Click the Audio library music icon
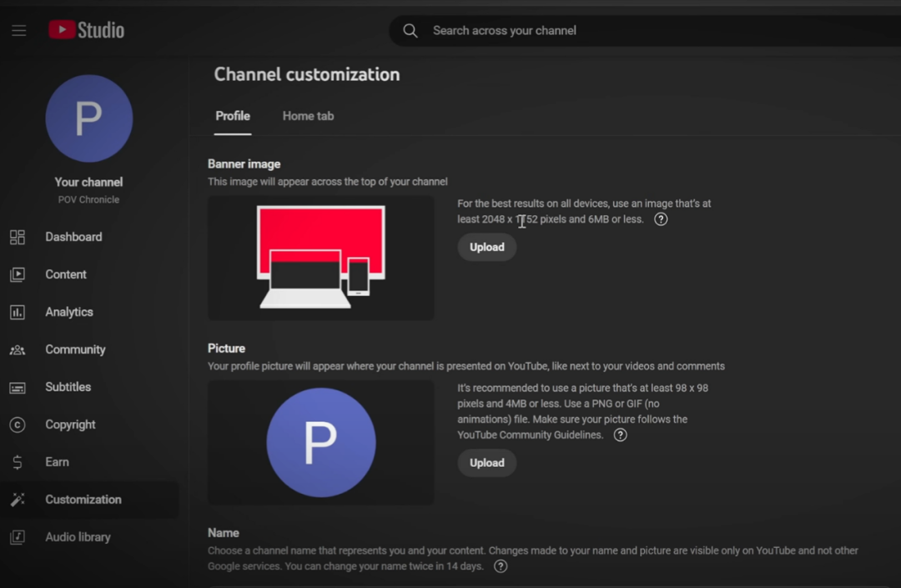 tap(18, 537)
